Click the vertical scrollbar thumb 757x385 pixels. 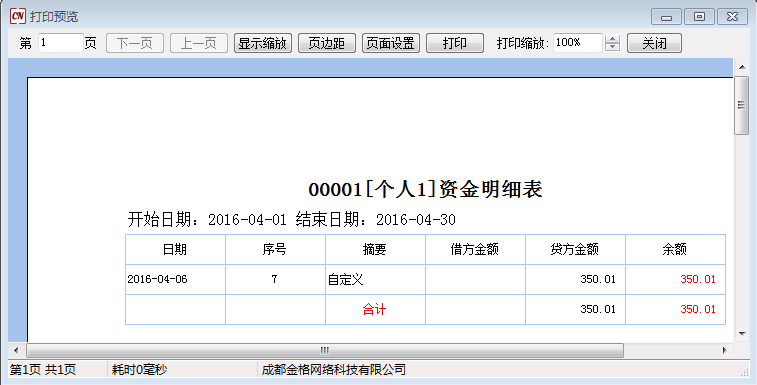coord(741,105)
